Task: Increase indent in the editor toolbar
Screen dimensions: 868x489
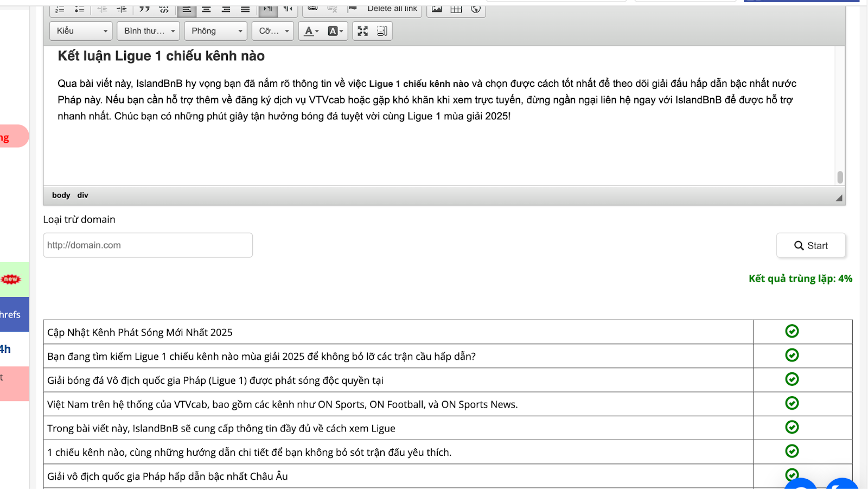Action: click(x=122, y=9)
